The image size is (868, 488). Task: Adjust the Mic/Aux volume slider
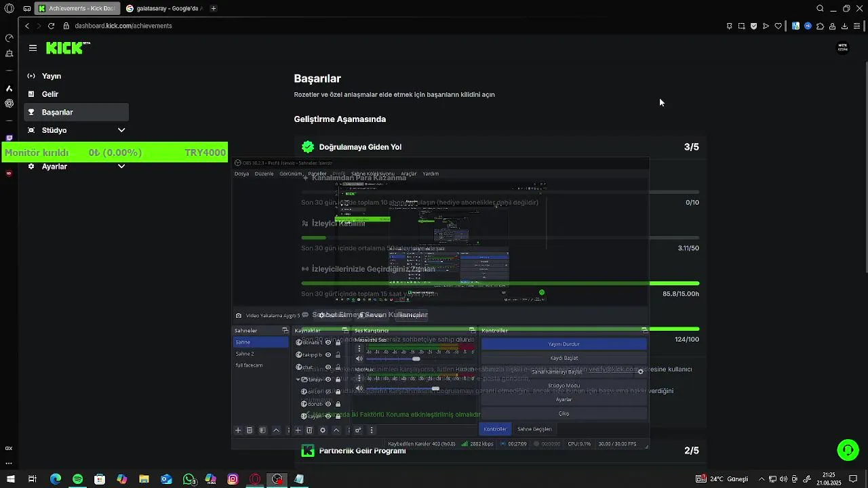435,388
